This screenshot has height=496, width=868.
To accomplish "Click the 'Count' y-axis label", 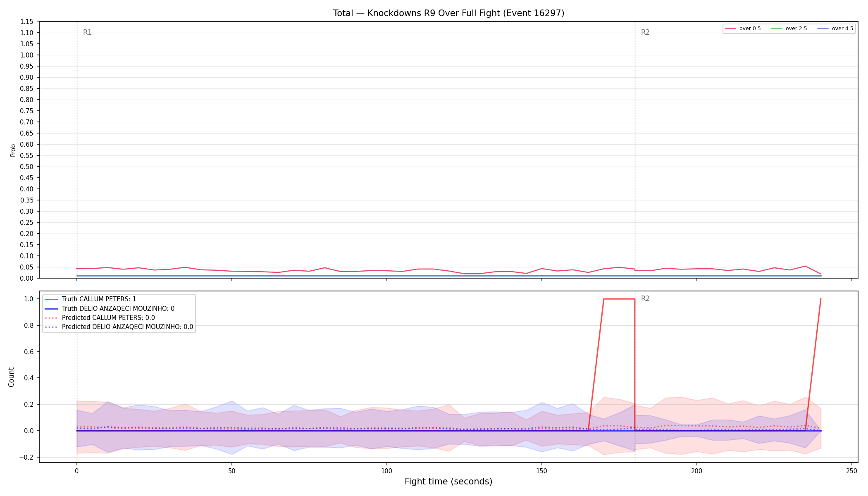I will tap(11, 377).
